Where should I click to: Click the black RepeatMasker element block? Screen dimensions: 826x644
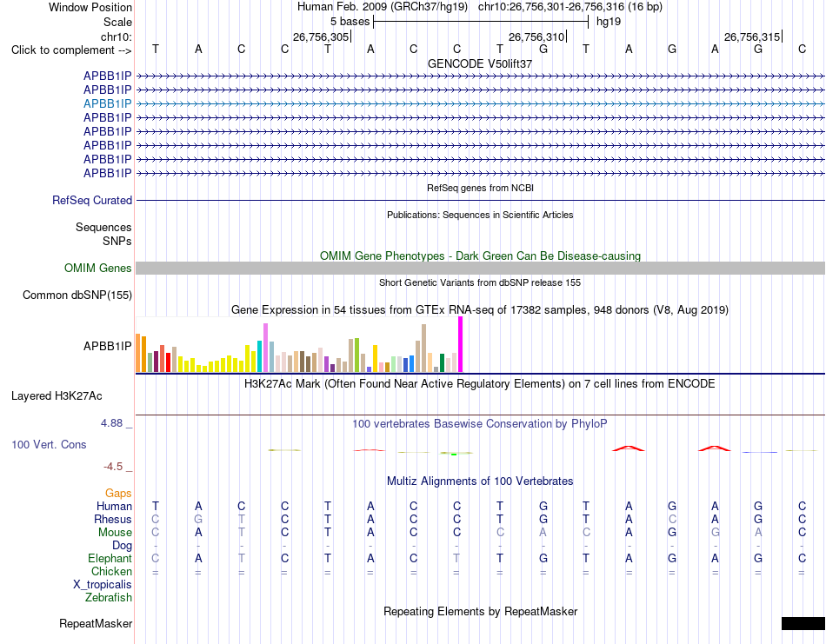[803, 623]
